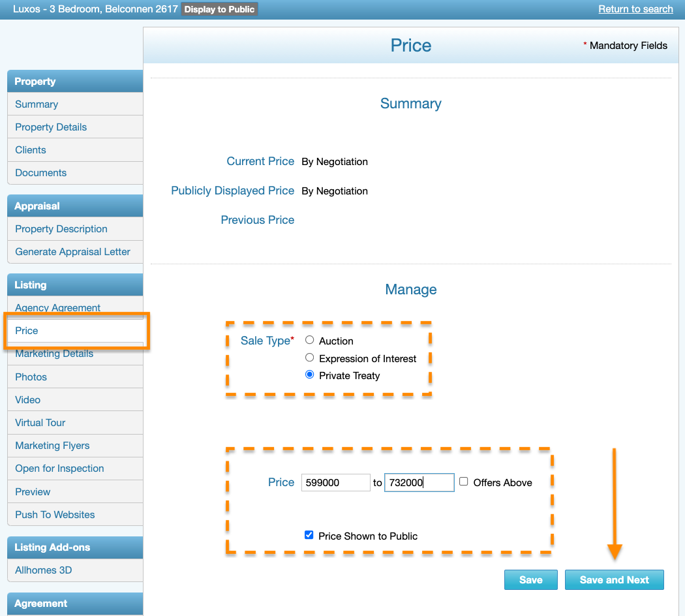Image resolution: width=685 pixels, height=616 pixels.
Task: Navigate to Property Description
Action: [61, 229]
